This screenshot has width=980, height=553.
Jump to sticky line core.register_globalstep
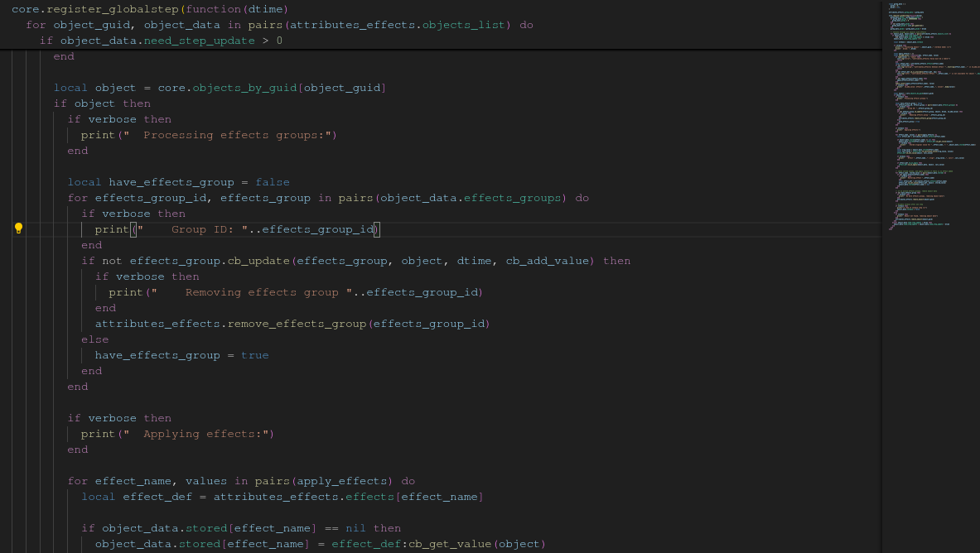point(150,9)
